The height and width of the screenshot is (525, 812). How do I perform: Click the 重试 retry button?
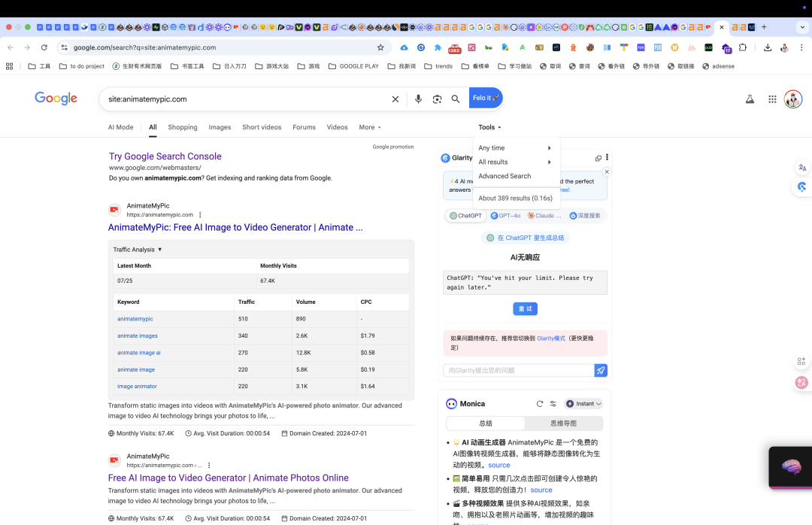click(x=525, y=309)
